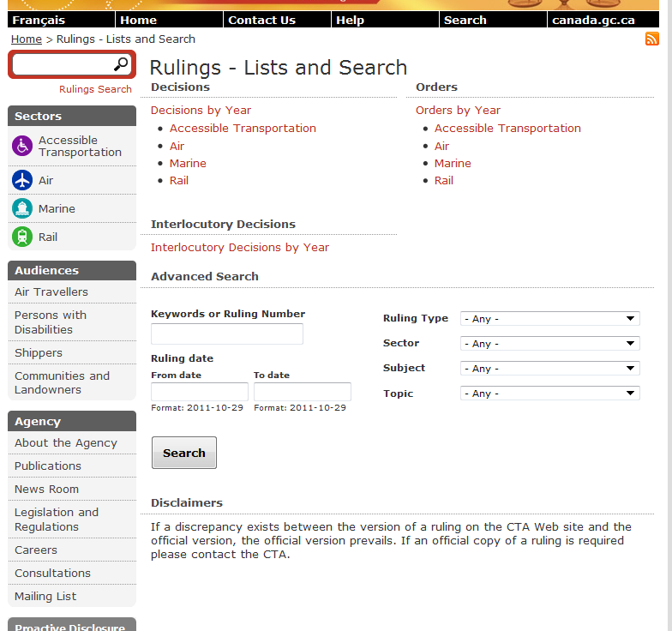
Task: Open the Subject dropdown
Action: (x=549, y=369)
